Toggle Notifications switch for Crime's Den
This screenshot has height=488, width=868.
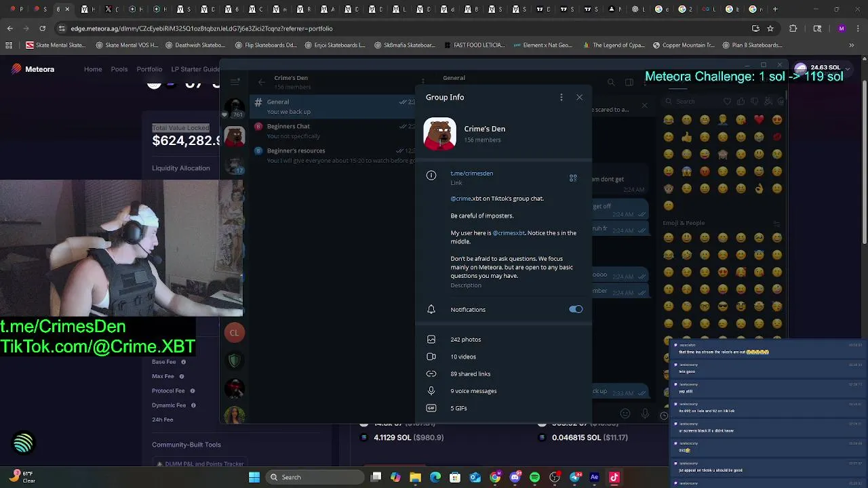coord(576,309)
